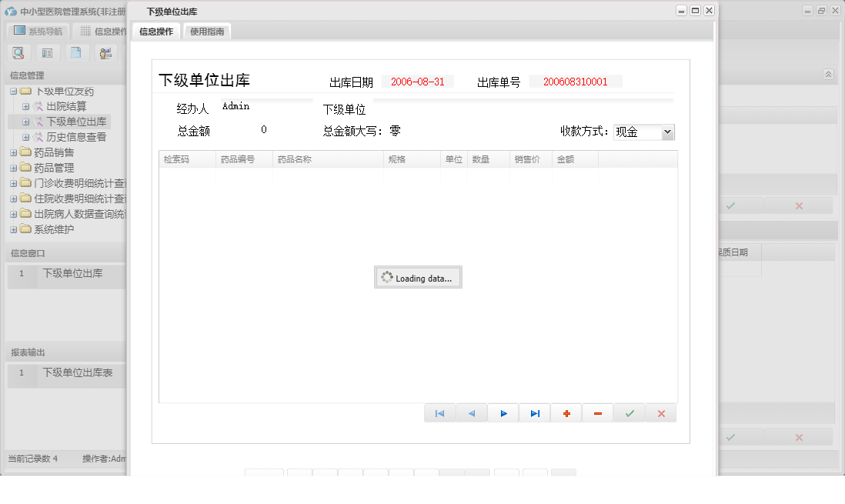Click the green checkmark to confirm
The height and width of the screenshot is (504, 845).
pos(629,413)
